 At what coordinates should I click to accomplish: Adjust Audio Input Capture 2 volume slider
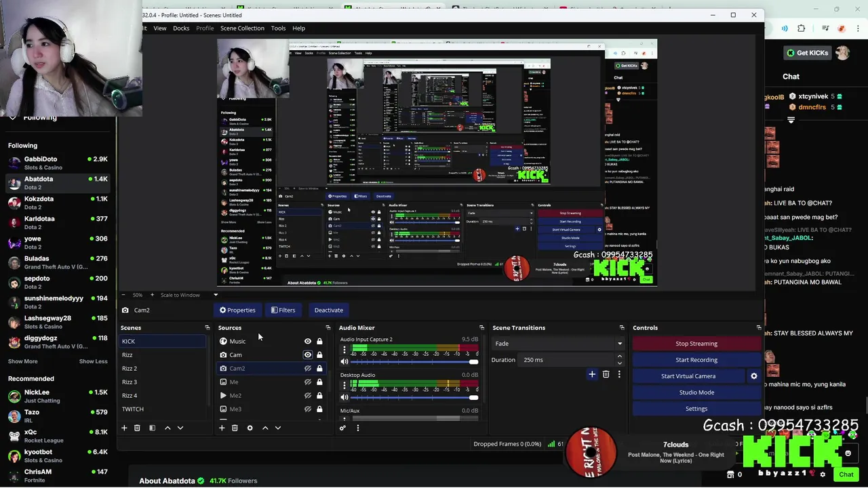(x=414, y=362)
